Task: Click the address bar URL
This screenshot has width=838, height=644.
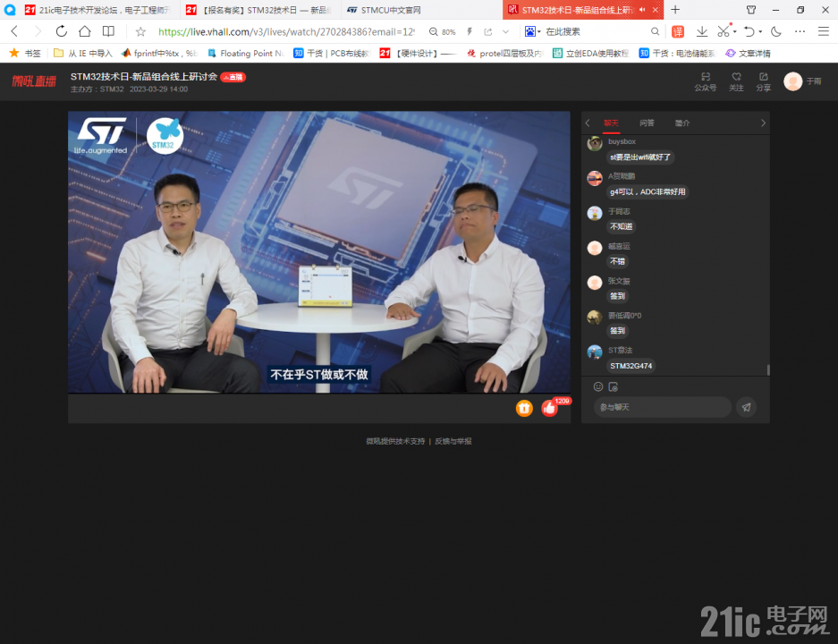Action: pyautogui.click(x=286, y=32)
